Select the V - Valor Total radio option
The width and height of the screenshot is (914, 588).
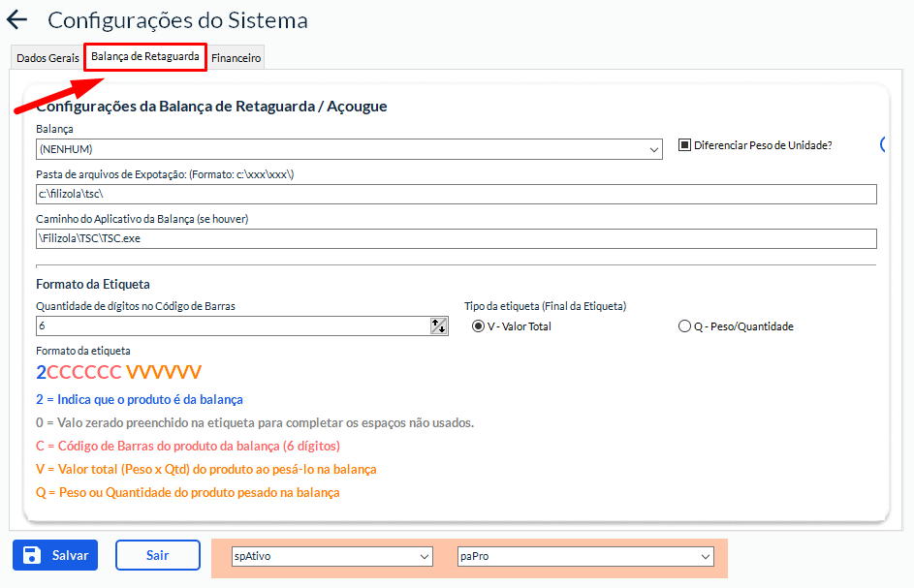point(478,326)
